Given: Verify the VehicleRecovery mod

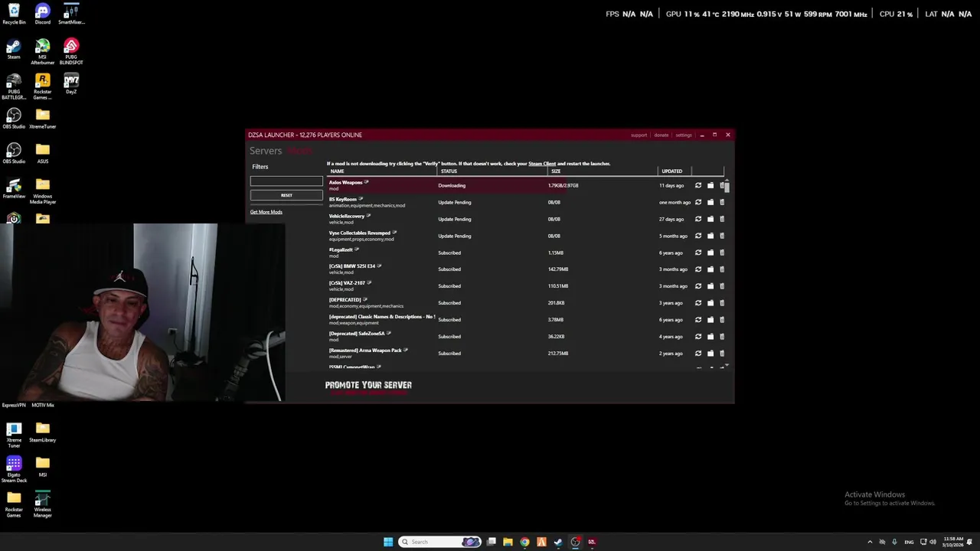Looking at the screenshot, I should click(697, 219).
